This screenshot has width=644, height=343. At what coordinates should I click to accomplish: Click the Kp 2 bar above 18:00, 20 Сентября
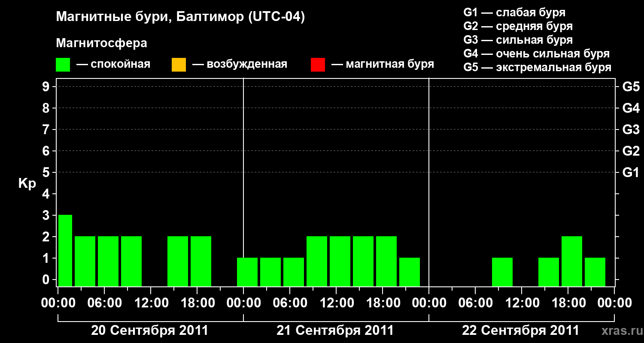tap(201, 261)
